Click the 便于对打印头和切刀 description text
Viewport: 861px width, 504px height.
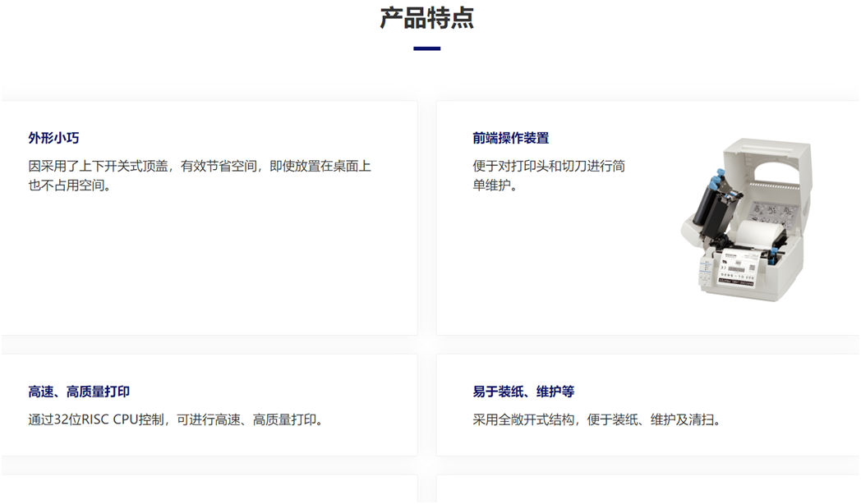tap(548, 166)
